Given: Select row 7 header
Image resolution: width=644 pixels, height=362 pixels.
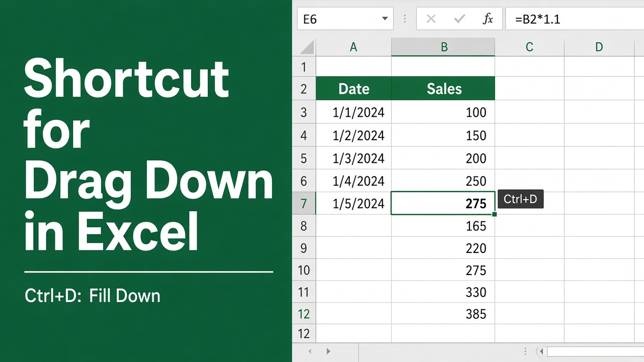Looking at the screenshot, I should coord(304,204).
